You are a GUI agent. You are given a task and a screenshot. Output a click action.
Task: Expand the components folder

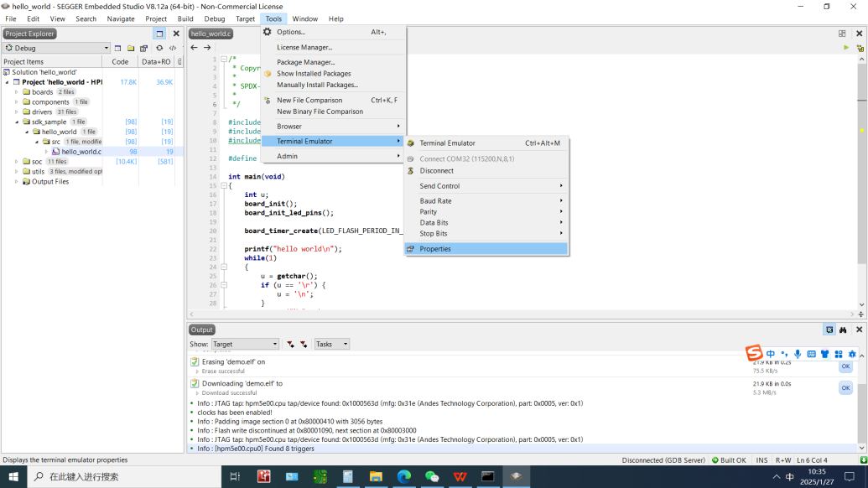17,102
